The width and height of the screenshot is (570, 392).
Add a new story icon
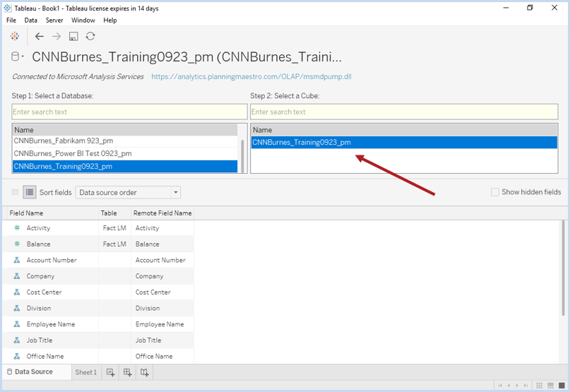pos(144,372)
